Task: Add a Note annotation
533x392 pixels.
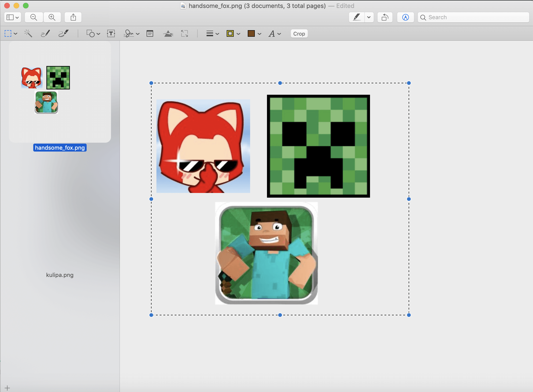Action: pos(150,33)
